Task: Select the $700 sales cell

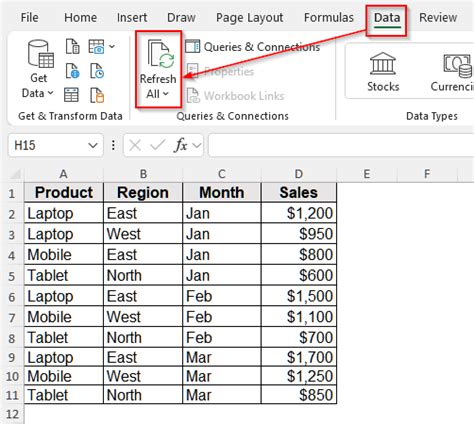Action: 299,337
